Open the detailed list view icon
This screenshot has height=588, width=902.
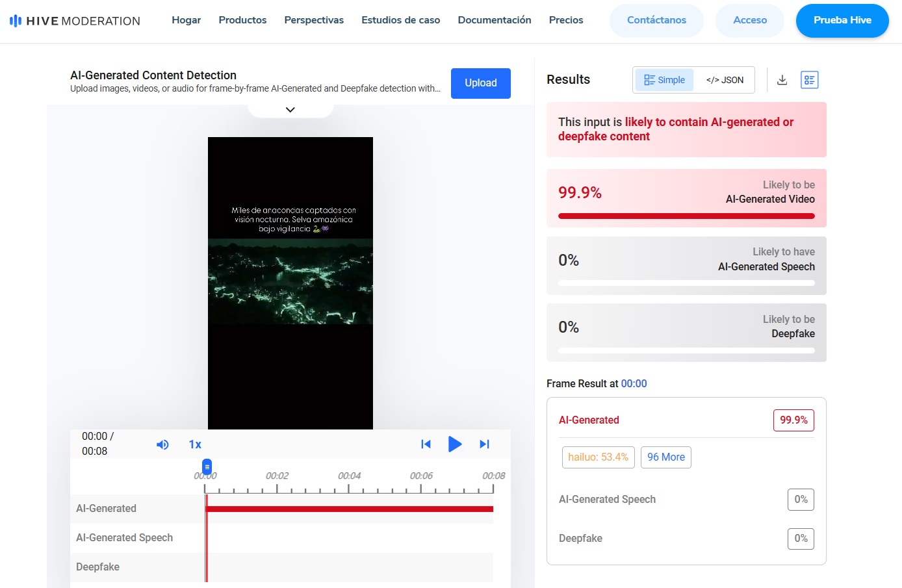pyautogui.click(x=809, y=80)
